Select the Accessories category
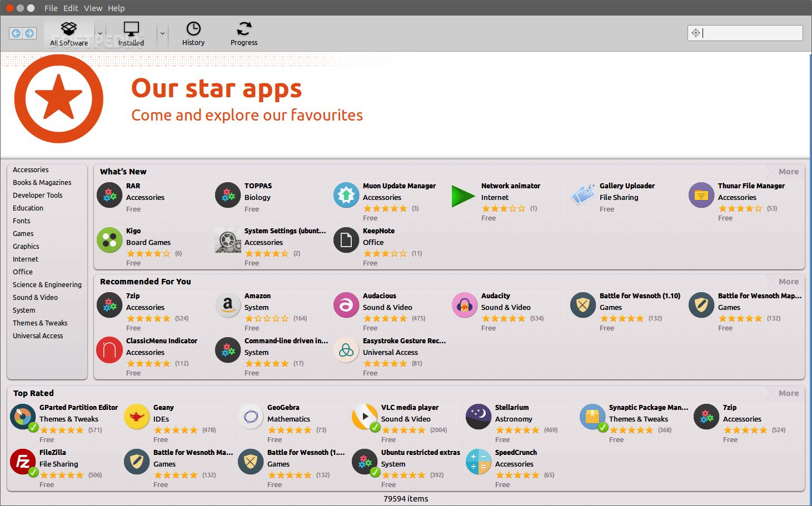The width and height of the screenshot is (812, 506). 31,170
